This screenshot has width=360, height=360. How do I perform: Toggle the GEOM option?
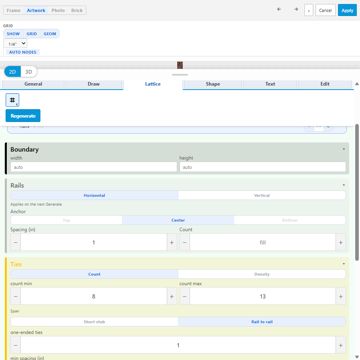coord(50,34)
